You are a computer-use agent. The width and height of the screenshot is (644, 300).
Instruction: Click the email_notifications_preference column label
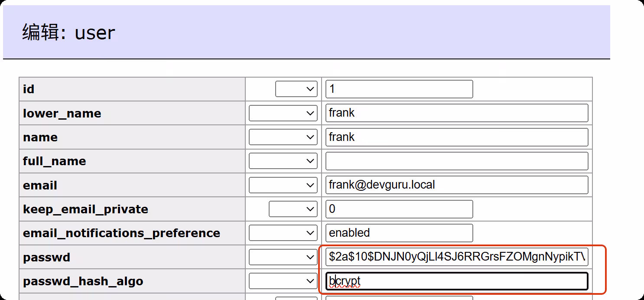[121, 233]
